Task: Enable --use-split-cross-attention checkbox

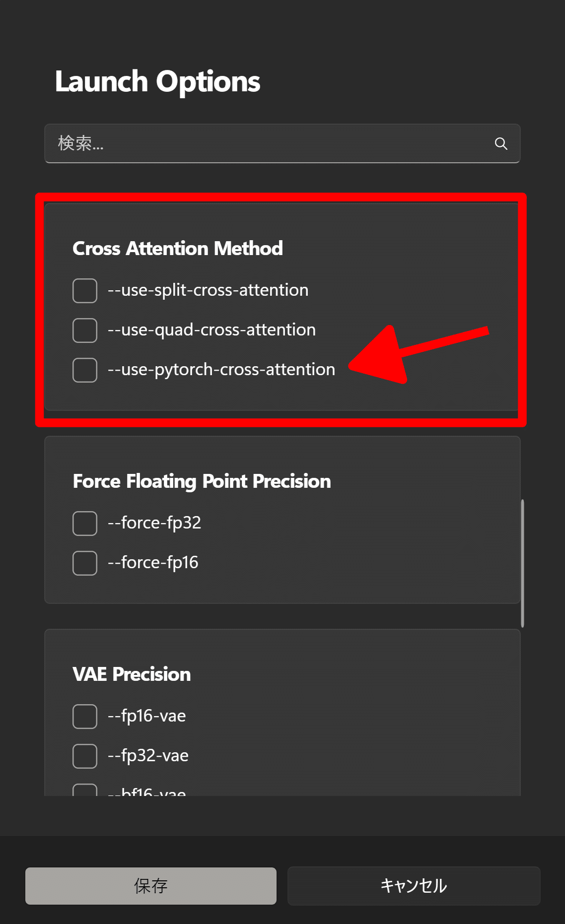Action: [x=85, y=291]
